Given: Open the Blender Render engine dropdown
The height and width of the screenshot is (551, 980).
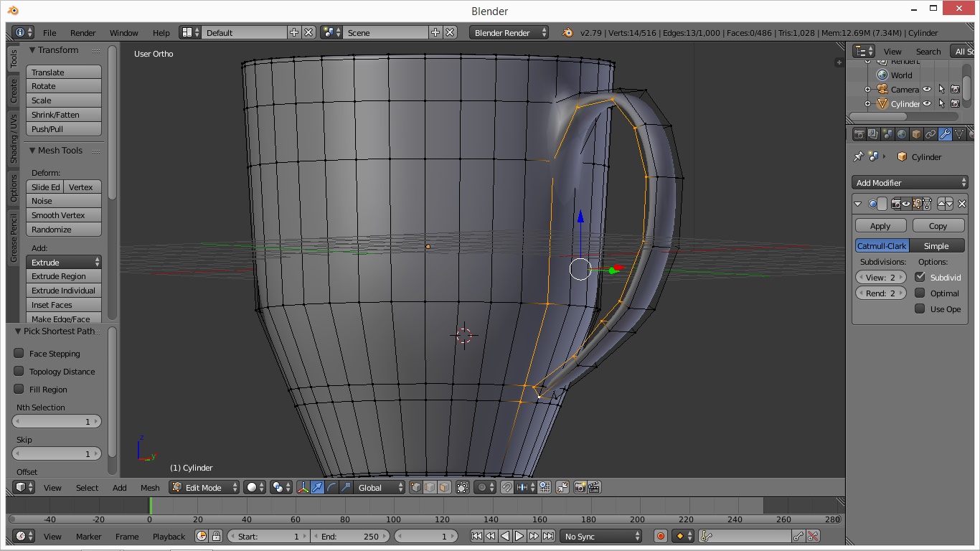Looking at the screenshot, I should 509,32.
